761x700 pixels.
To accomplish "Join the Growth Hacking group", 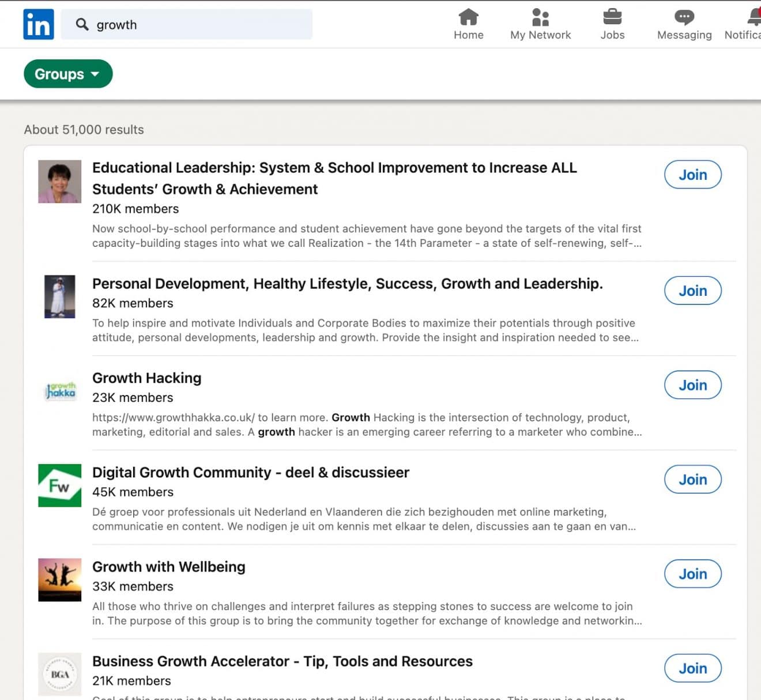I will coord(692,385).
